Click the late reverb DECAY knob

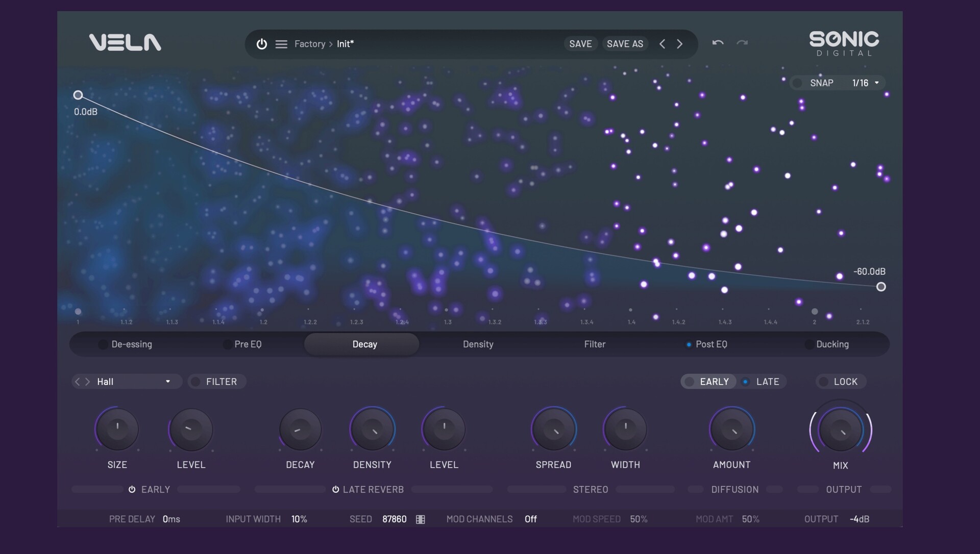coord(300,429)
